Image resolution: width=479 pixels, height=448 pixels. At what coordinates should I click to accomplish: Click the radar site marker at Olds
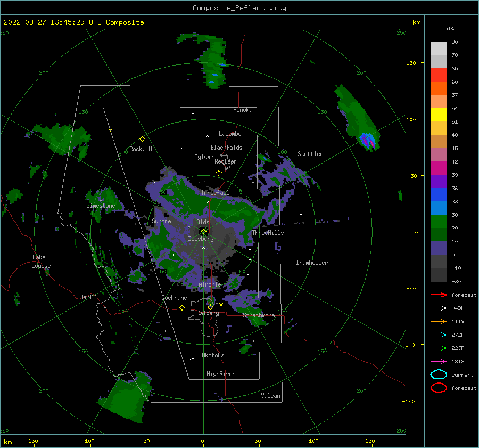(203, 232)
